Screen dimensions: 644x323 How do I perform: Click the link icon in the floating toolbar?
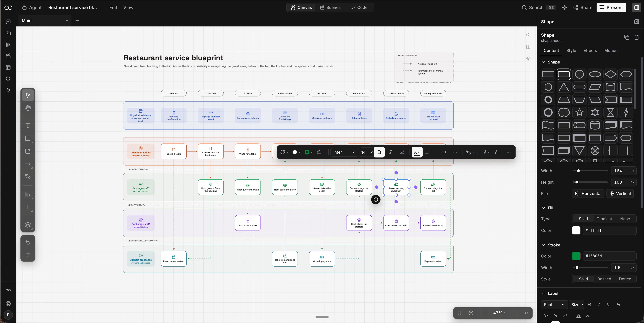[x=444, y=152]
